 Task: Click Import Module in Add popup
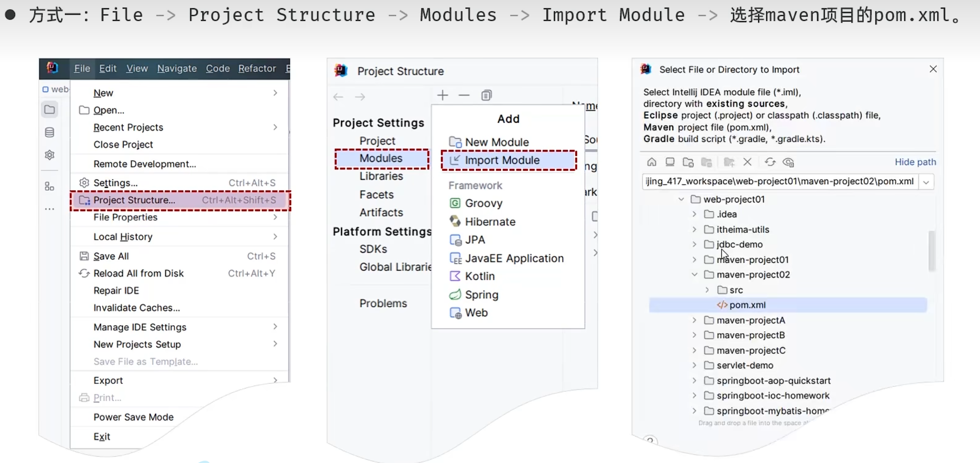[x=508, y=160]
